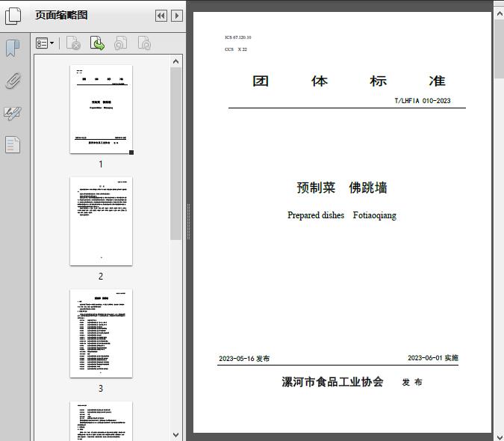This screenshot has height=441, width=504.
Task: Open the attachments paperclip panel
Action: click(x=13, y=81)
